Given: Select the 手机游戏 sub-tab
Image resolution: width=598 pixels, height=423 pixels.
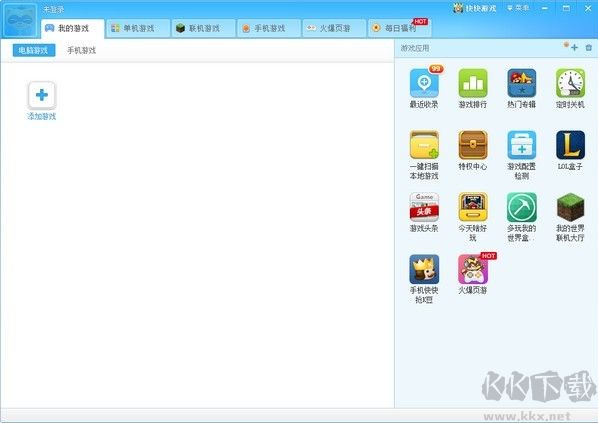Looking at the screenshot, I should 82,50.
